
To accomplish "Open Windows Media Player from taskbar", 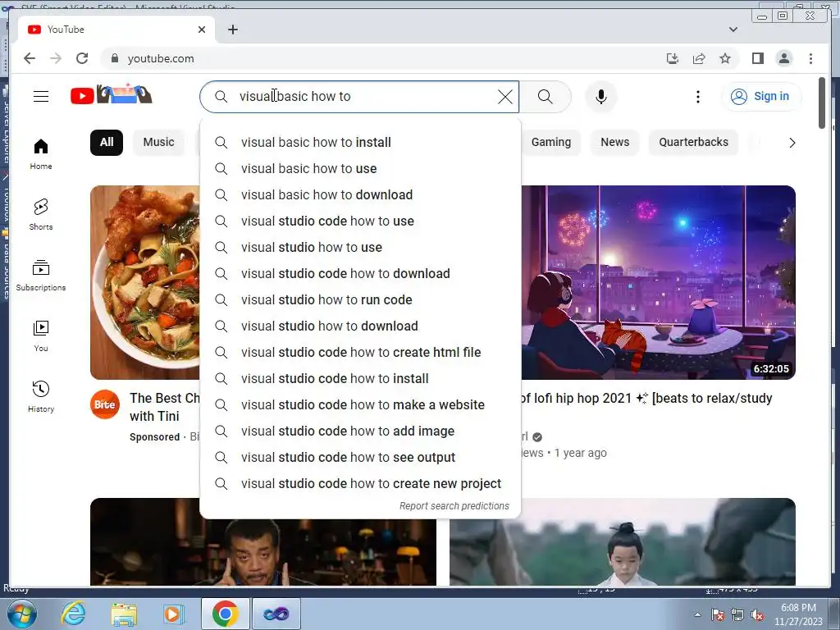I will pos(172,614).
